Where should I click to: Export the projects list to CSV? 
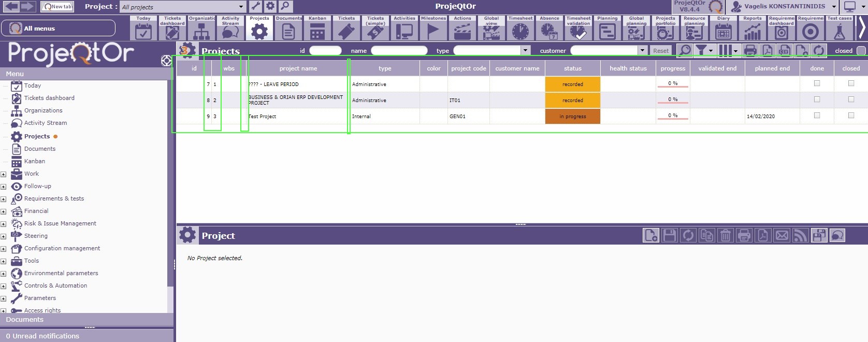[x=784, y=50]
